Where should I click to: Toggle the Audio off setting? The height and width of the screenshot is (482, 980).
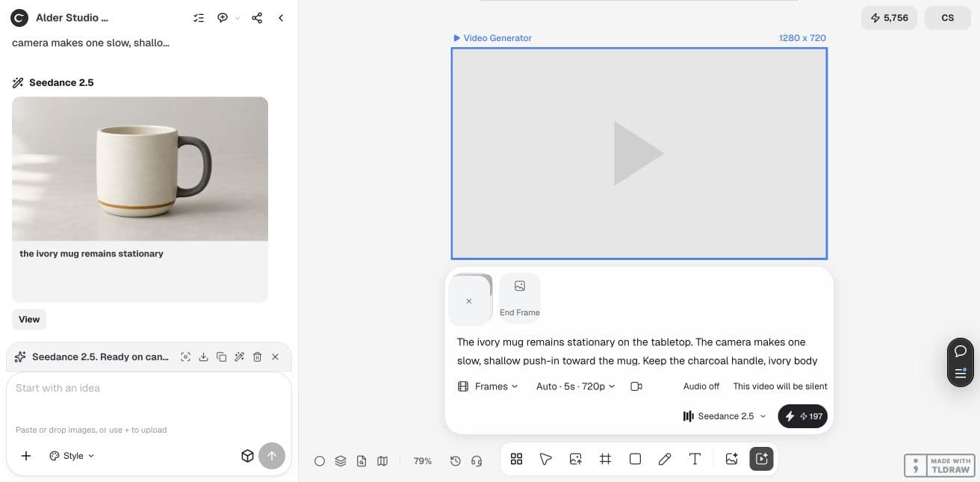pyautogui.click(x=701, y=386)
